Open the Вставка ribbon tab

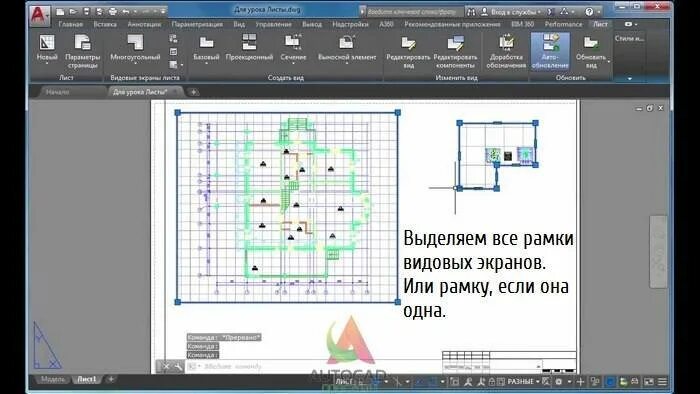click(105, 24)
